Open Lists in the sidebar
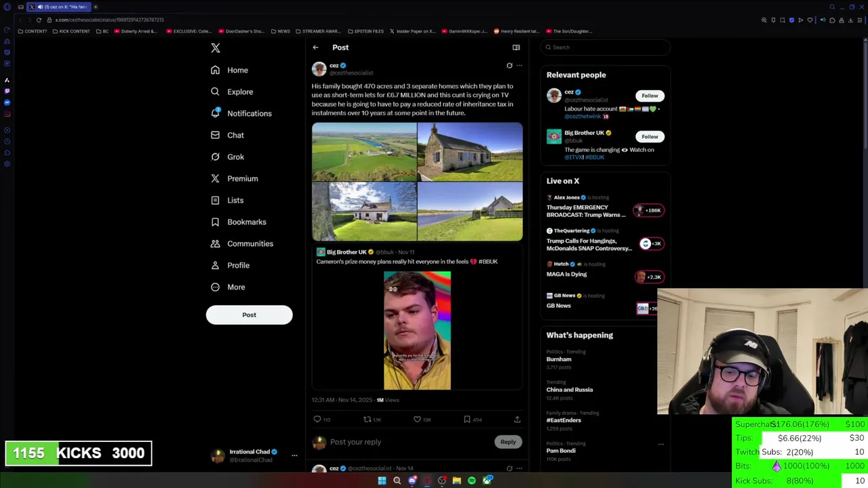Screen dimensions: 868x488 click(226, 200)
